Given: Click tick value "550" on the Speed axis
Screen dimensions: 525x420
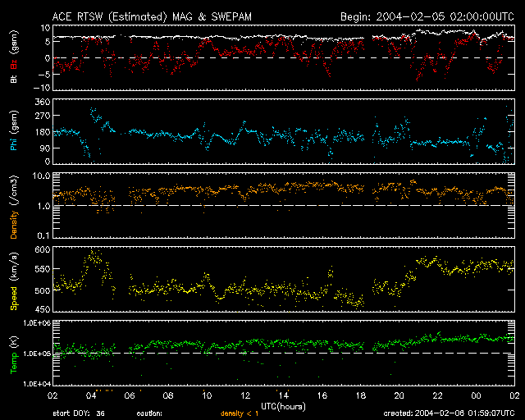Looking at the screenshot, I should [x=42, y=269].
